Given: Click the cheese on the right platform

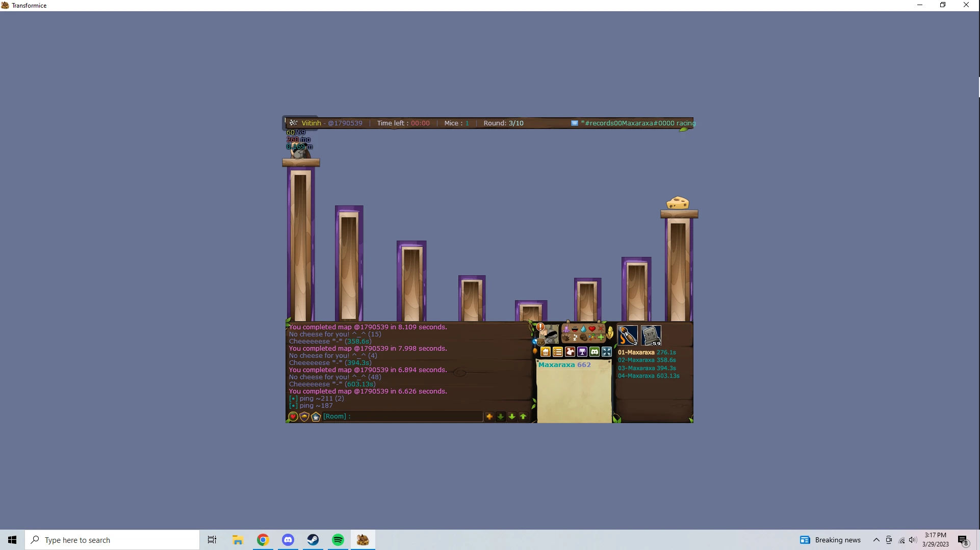Looking at the screenshot, I should pyautogui.click(x=678, y=203).
